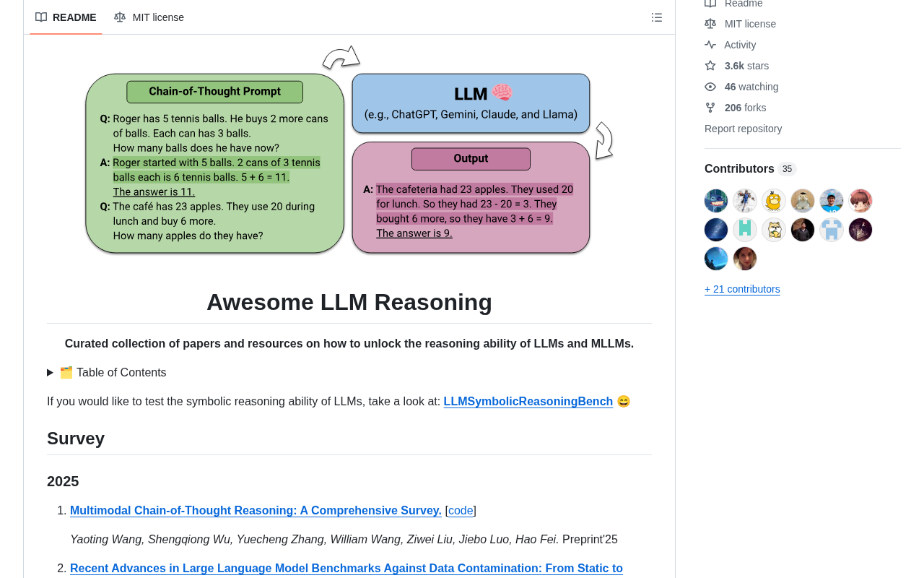Click the 2025 subsection heading
The image size is (924, 578).
(63, 481)
